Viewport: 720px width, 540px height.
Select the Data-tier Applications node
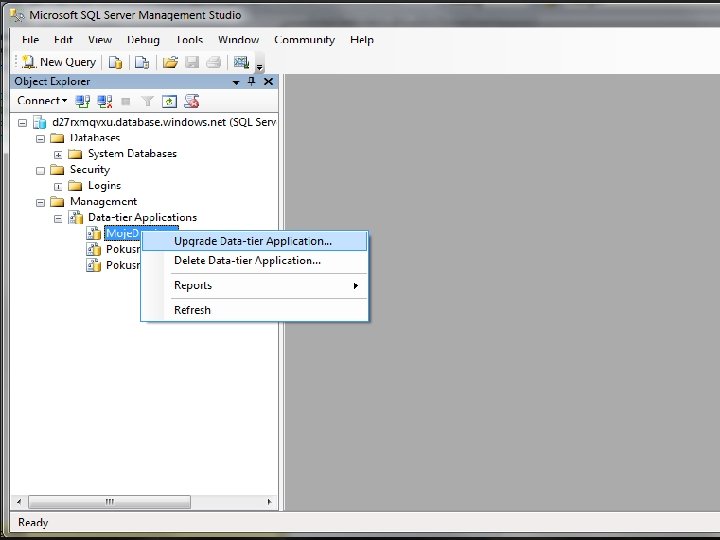coord(142,217)
